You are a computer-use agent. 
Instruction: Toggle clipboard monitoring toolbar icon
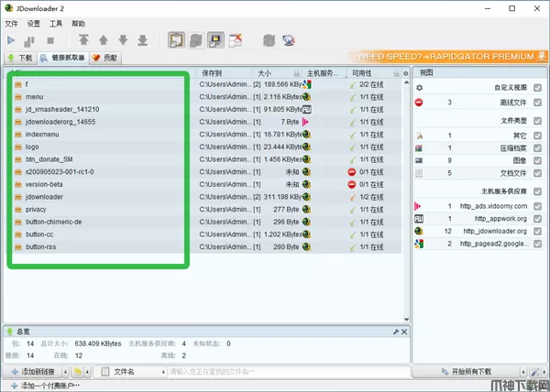coord(176,40)
